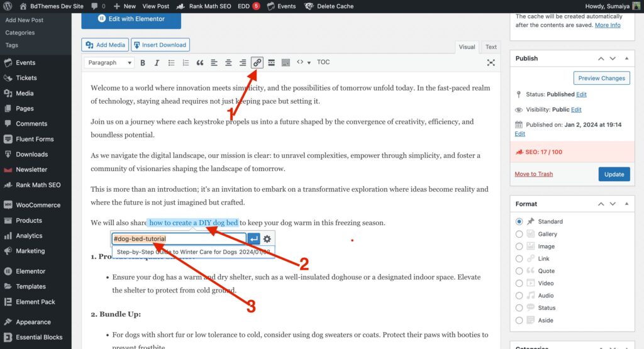Open link options gear icon

267,238
